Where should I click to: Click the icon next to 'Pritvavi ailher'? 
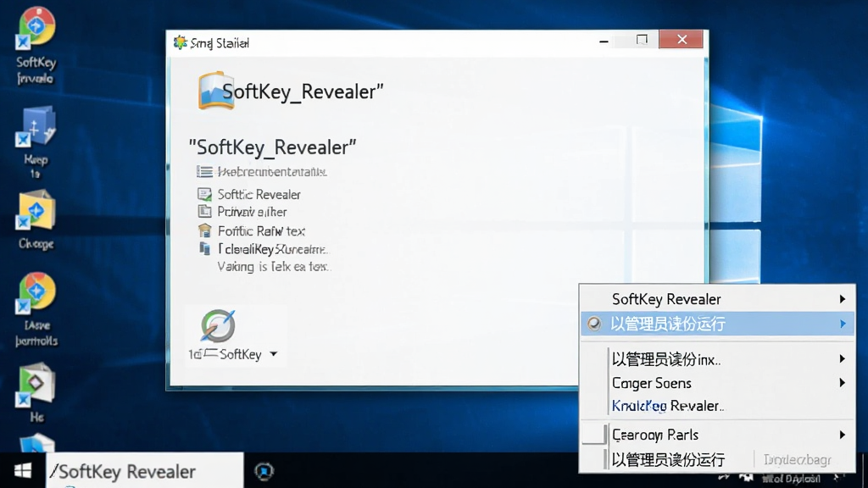click(x=204, y=212)
